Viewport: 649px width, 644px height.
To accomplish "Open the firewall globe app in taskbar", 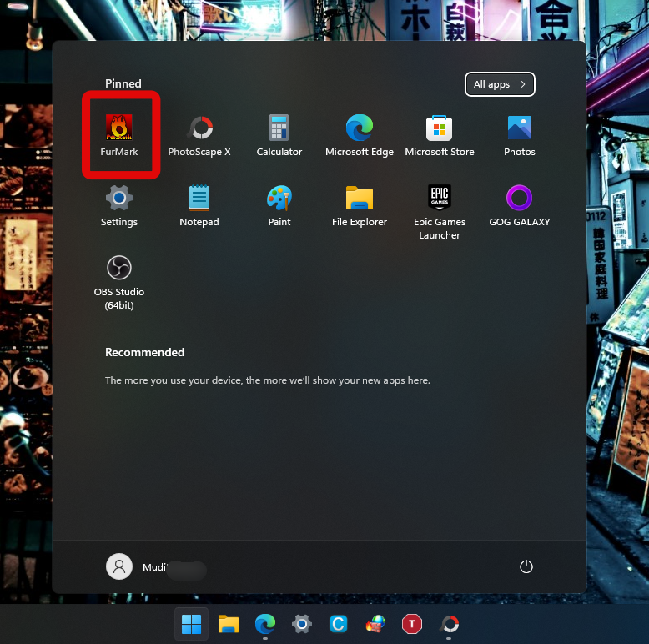I will coord(375,623).
